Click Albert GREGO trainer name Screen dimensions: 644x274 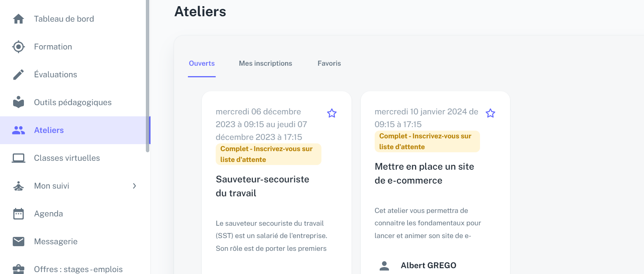(x=428, y=265)
